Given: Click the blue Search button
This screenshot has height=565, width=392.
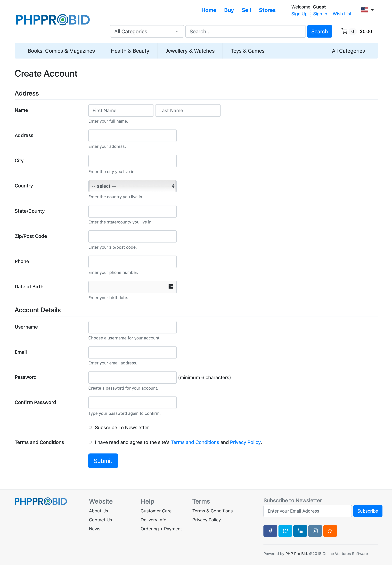Looking at the screenshot, I should click(319, 31).
